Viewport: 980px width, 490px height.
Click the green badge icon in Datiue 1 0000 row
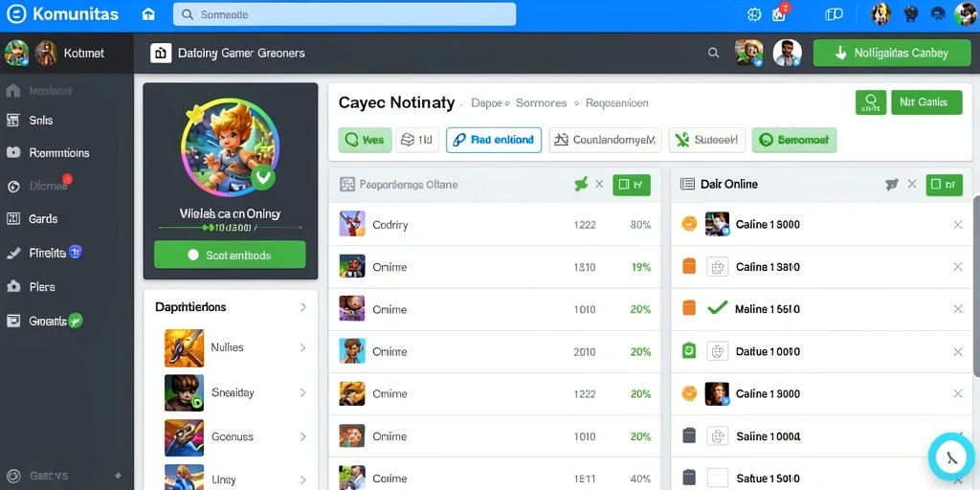click(689, 351)
